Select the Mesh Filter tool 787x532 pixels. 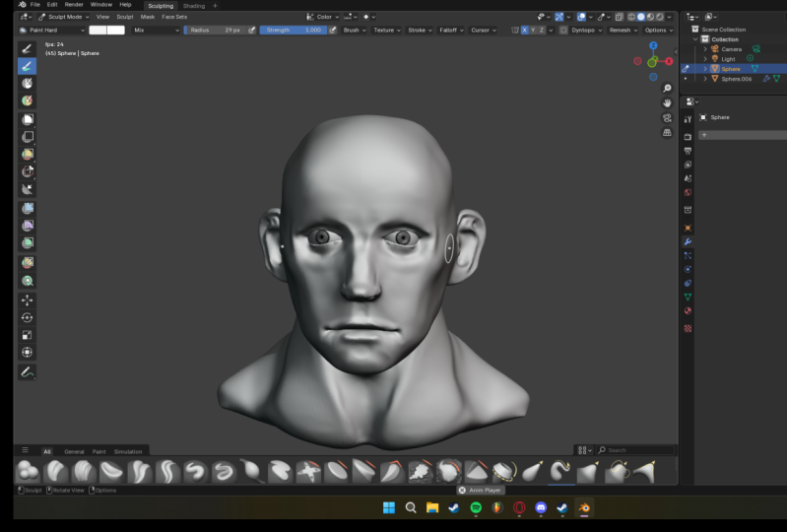[x=28, y=208]
